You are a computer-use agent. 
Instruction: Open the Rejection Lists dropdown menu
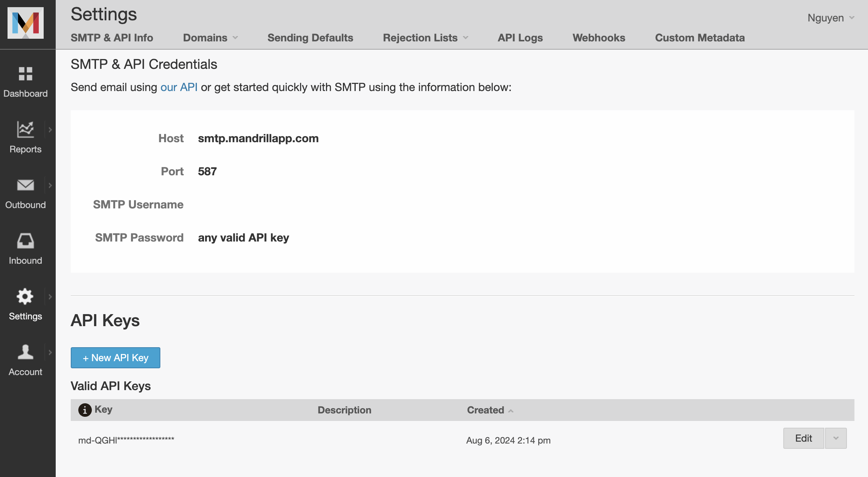[425, 38]
